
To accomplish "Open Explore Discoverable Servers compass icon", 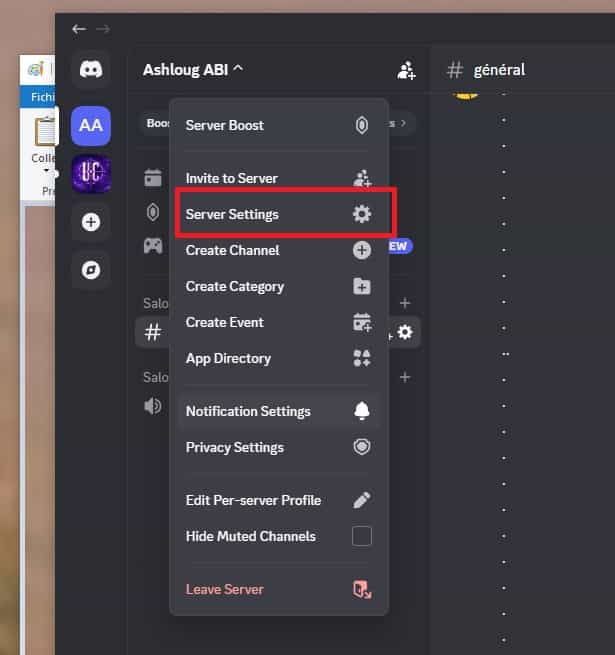I will pyautogui.click(x=91, y=270).
